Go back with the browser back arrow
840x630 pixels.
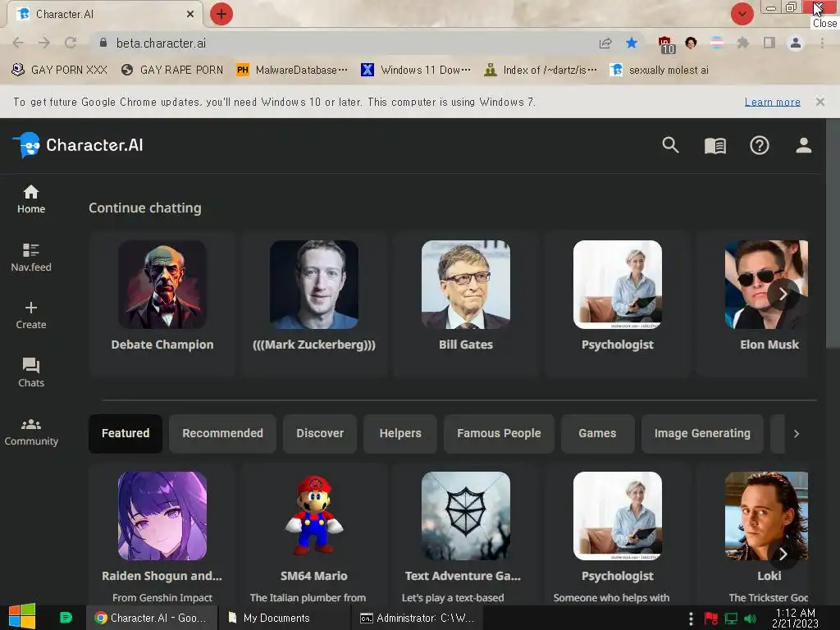[x=18, y=43]
